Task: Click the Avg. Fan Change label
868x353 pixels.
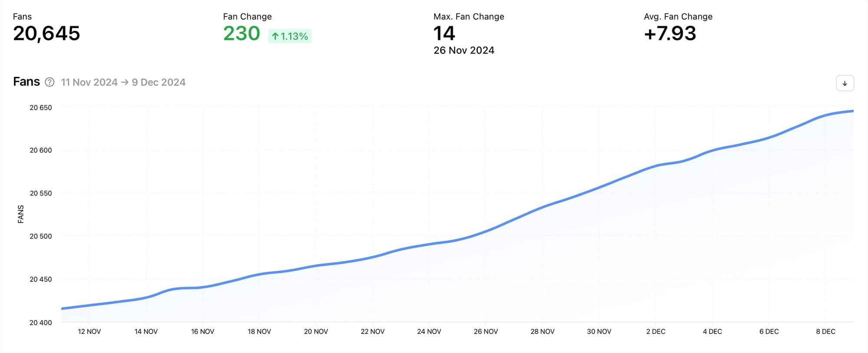Action: (x=678, y=16)
